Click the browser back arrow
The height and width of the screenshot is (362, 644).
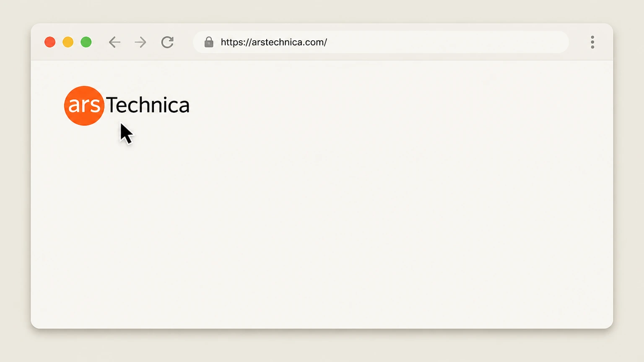coord(114,42)
